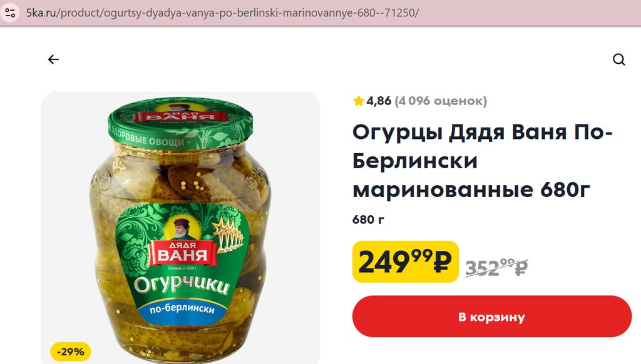
Task: Click the crossed-out 352.99 ₽ old price
Action: 496,267
